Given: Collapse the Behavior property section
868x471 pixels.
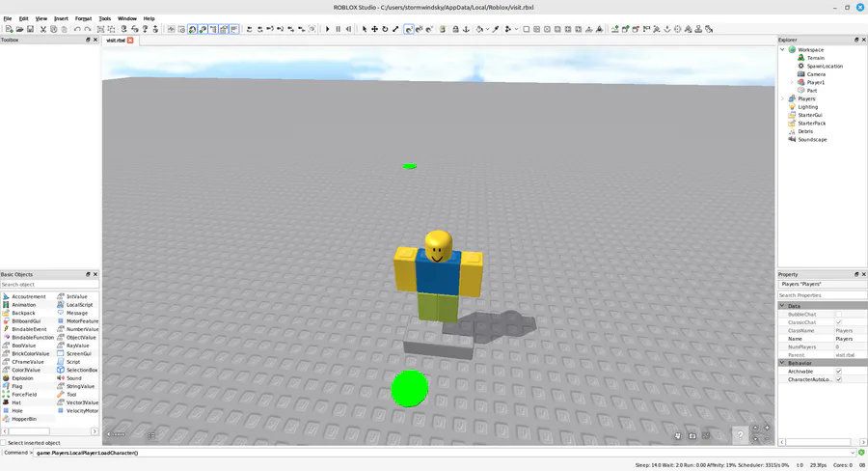Looking at the screenshot, I should [x=782, y=363].
